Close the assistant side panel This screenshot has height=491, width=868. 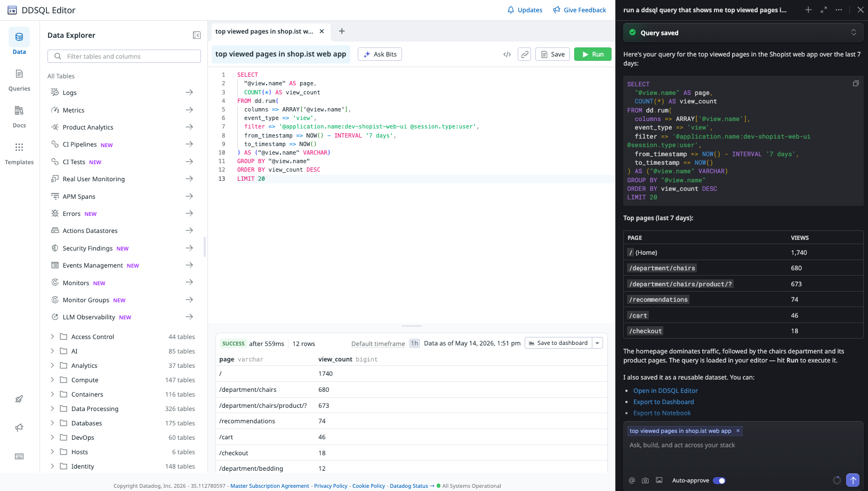point(861,10)
